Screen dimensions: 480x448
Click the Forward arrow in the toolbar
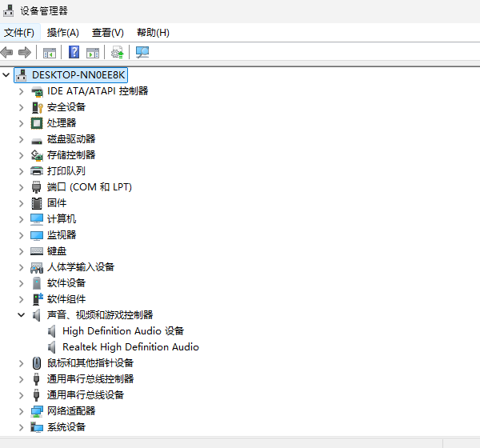point(25,53)
